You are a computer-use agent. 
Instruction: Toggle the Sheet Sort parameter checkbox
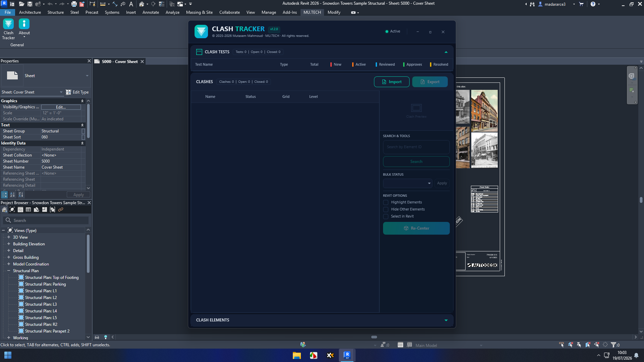(x=84, y=137)
